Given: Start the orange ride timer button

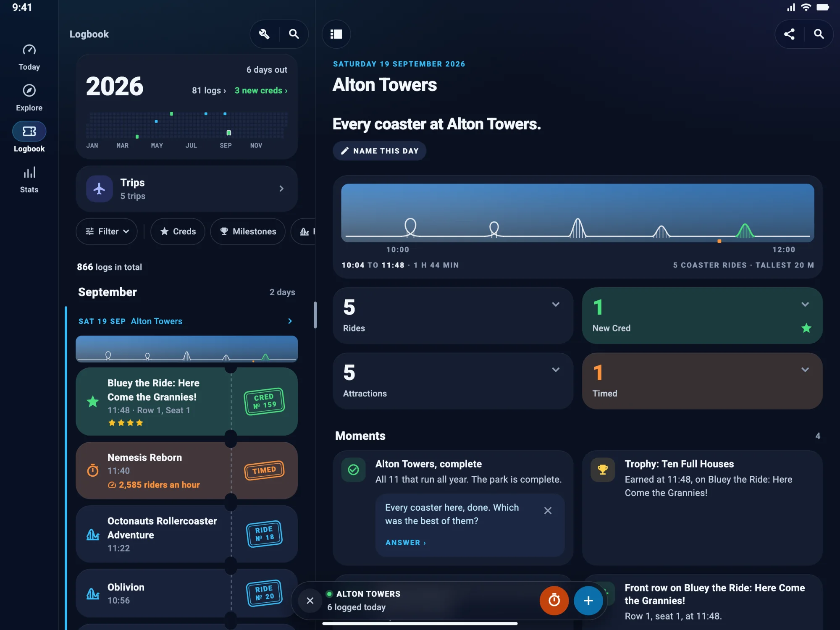Looking at the screenshot, I should [x=554, y=601].
